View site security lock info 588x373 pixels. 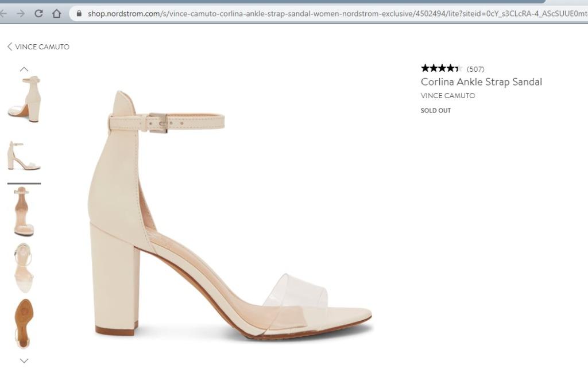pyautogui.click(x=79, y=14)
